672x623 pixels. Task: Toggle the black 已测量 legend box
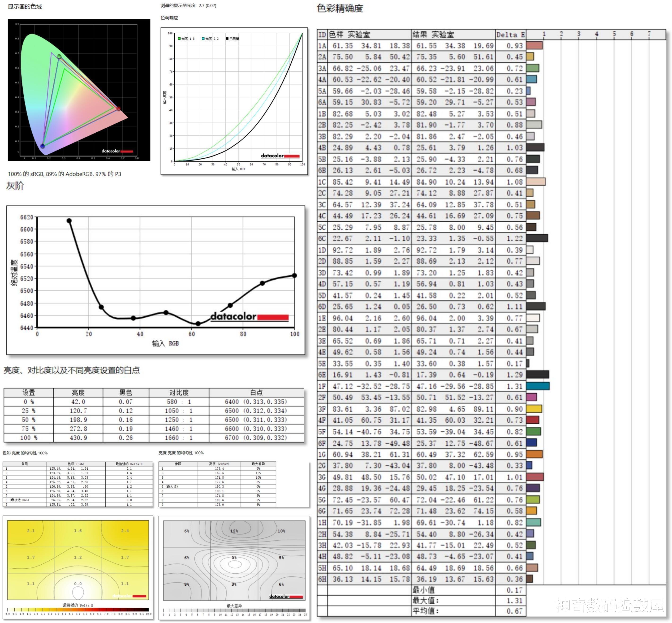coord(227,39)
